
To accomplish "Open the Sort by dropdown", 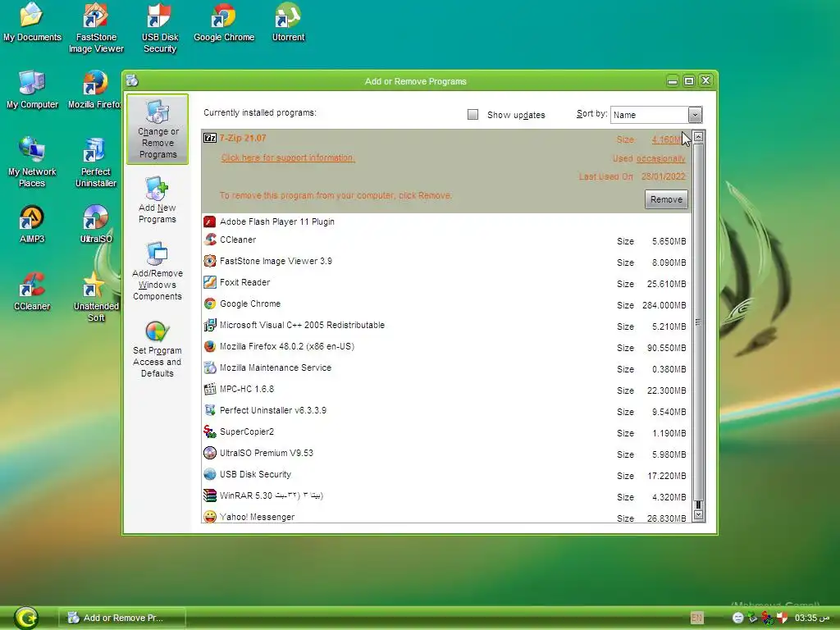I will 695,115.
